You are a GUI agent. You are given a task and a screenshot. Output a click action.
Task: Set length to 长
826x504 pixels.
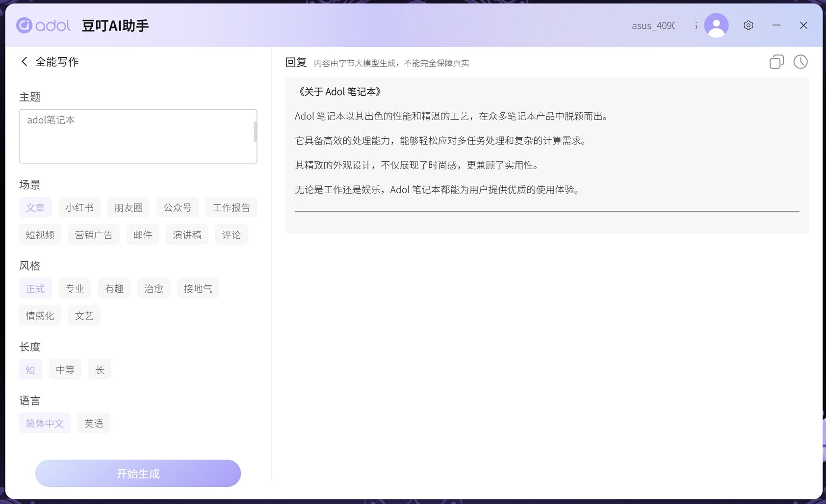pyautogui.click(x=100, y=370)
